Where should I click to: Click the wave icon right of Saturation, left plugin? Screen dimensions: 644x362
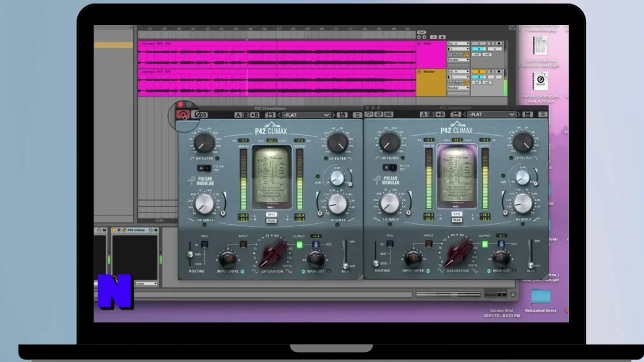(x=289, y=271)
